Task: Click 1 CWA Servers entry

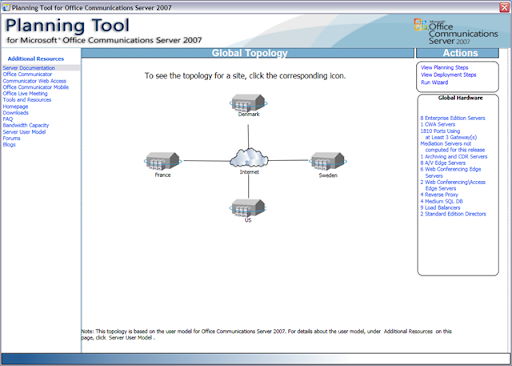Action: [438, 124]
